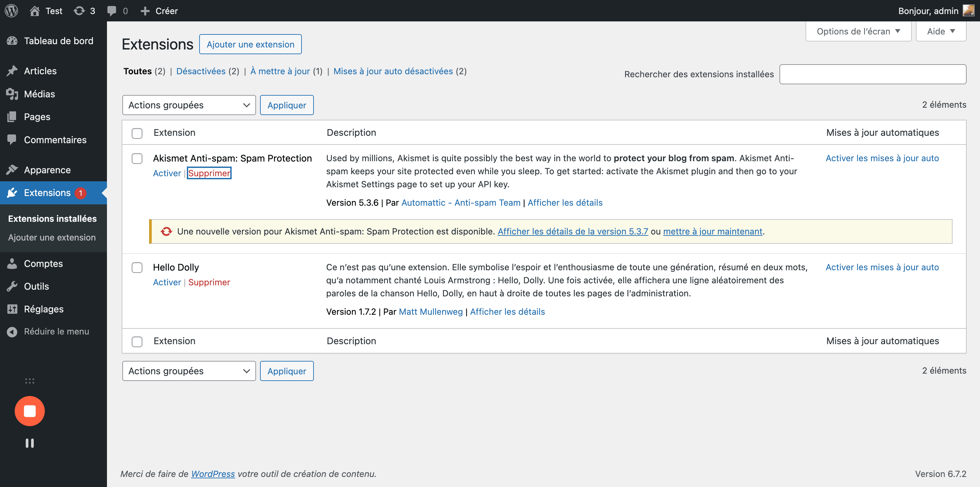Focus the Rechercher des extensions installées field
Image resolution: width=980 pixels, height=487 pixels.
click(873, 74)
